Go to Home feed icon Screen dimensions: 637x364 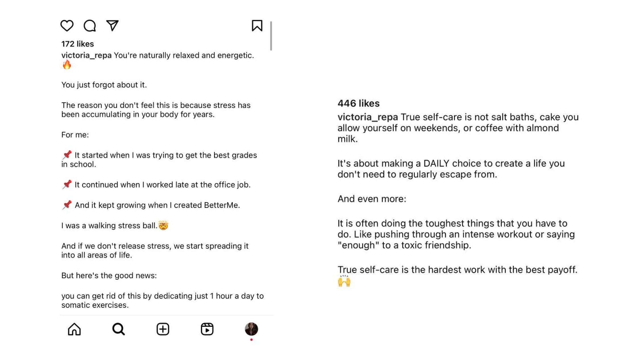tap(74, 329)
